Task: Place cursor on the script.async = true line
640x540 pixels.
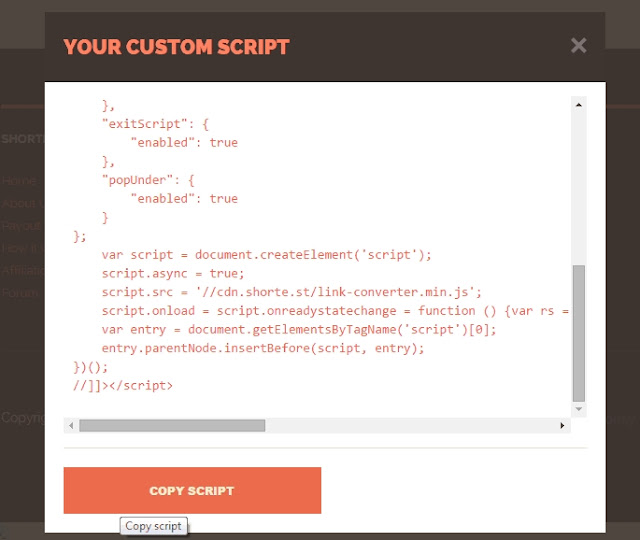Action: pos(173,273)
